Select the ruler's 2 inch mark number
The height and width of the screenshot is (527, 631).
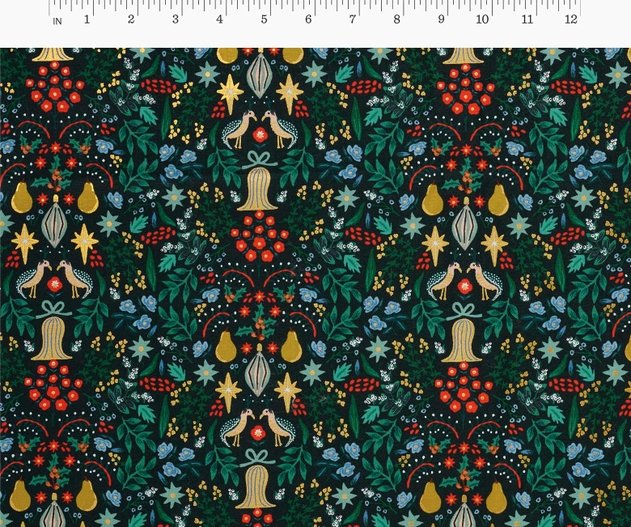(131, 19)
